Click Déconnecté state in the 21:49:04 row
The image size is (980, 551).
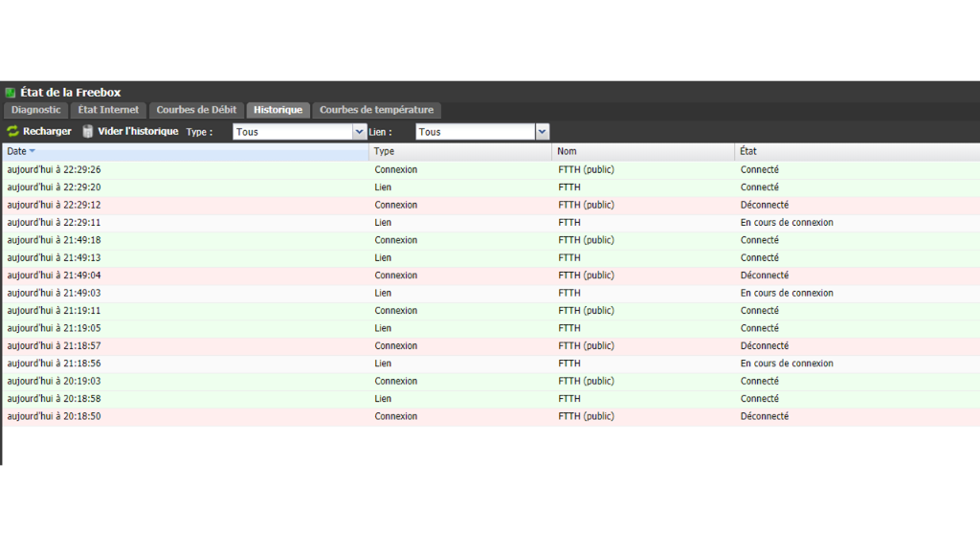coord(765,275)
